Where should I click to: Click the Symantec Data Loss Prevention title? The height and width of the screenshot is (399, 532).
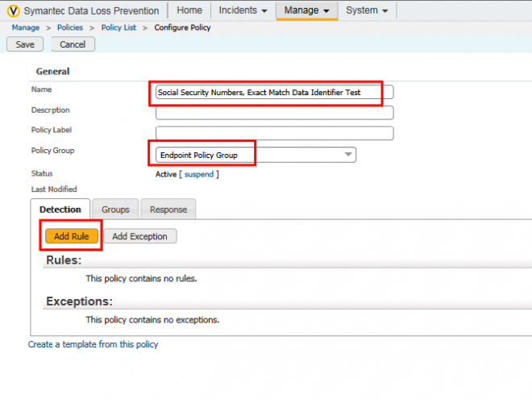click(x=91, y=10)
